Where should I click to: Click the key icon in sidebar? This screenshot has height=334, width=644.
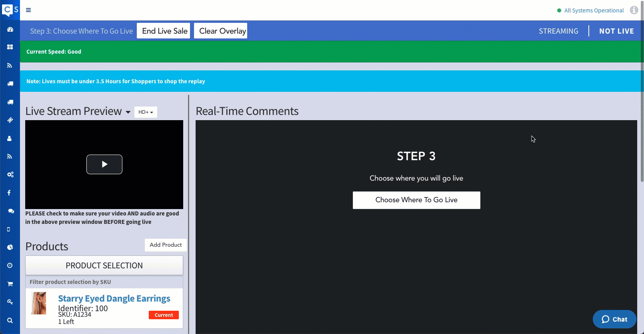point(10,302)
